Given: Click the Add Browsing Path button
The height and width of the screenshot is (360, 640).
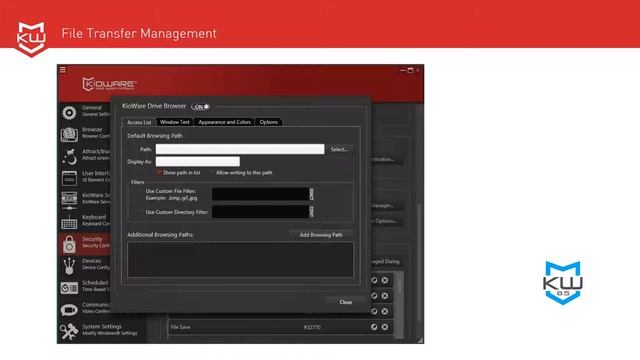Looking at the screenshot, I should coord(321,235).
